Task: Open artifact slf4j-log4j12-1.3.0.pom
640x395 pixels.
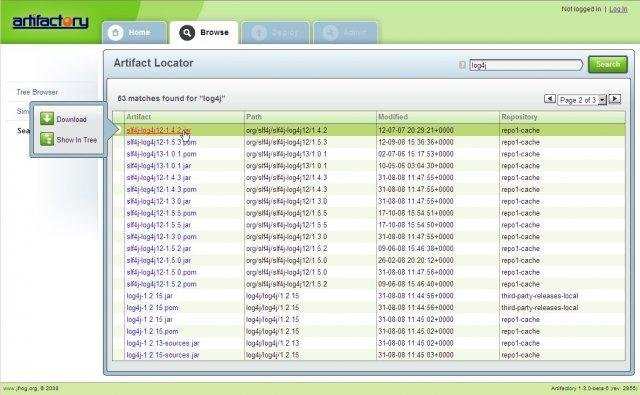Action: click(x=161, y=237)
